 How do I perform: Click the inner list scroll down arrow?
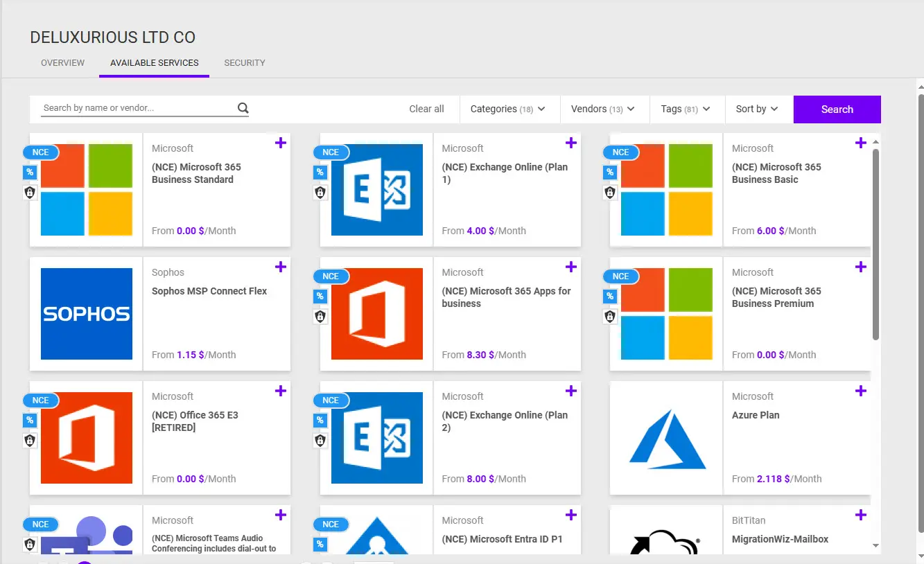[x=875, y=546]
